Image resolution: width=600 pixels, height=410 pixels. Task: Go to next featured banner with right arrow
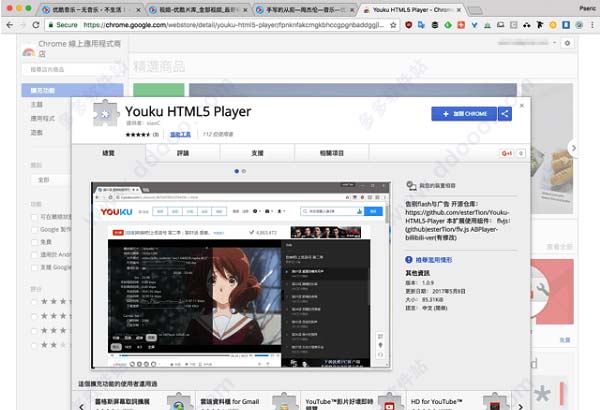(x=573, y=148)
